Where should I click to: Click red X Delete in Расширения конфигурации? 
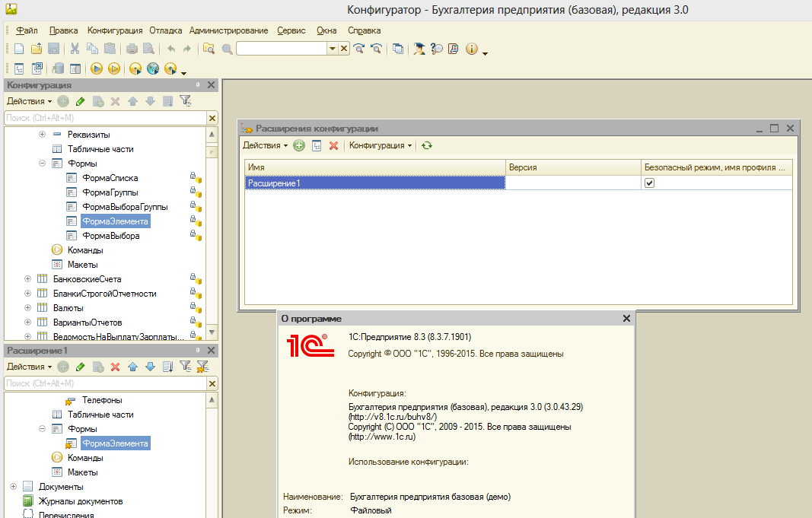pyautogui.click(x=333, y=146)
